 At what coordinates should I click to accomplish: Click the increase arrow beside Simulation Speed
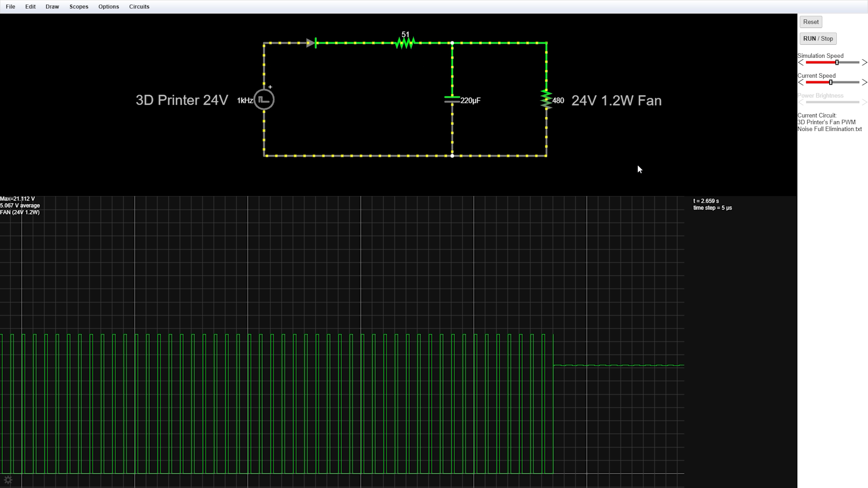865,62
